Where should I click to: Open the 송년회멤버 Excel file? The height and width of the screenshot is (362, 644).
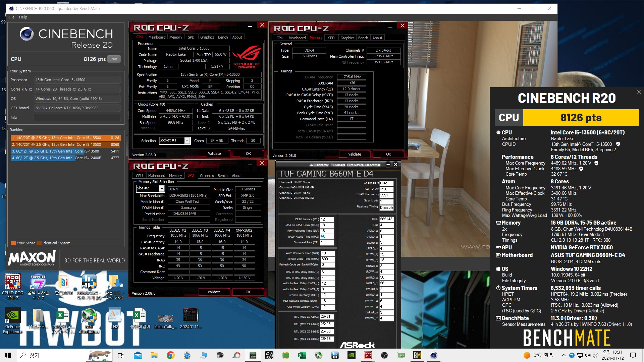(140, 318)
